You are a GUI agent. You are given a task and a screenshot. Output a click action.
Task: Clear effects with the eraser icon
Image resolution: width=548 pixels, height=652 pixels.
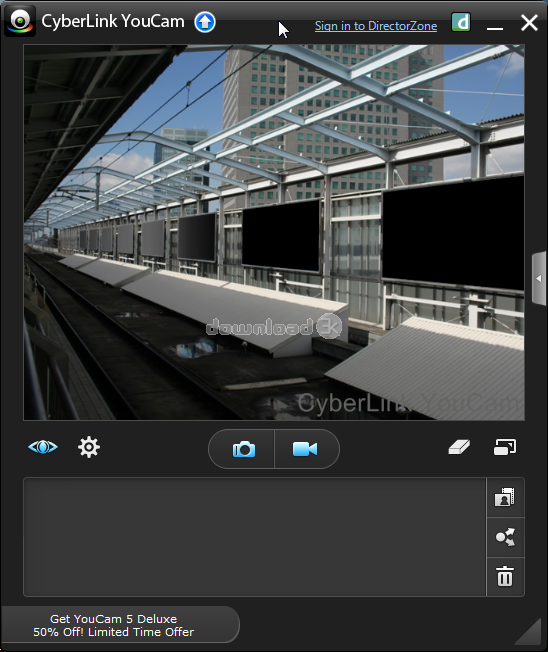click(459, 447)
